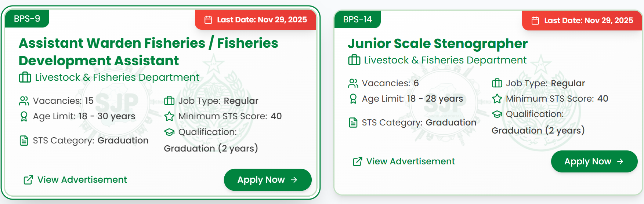Click the people icon next to Vacancies: 6

pos(353,83)
